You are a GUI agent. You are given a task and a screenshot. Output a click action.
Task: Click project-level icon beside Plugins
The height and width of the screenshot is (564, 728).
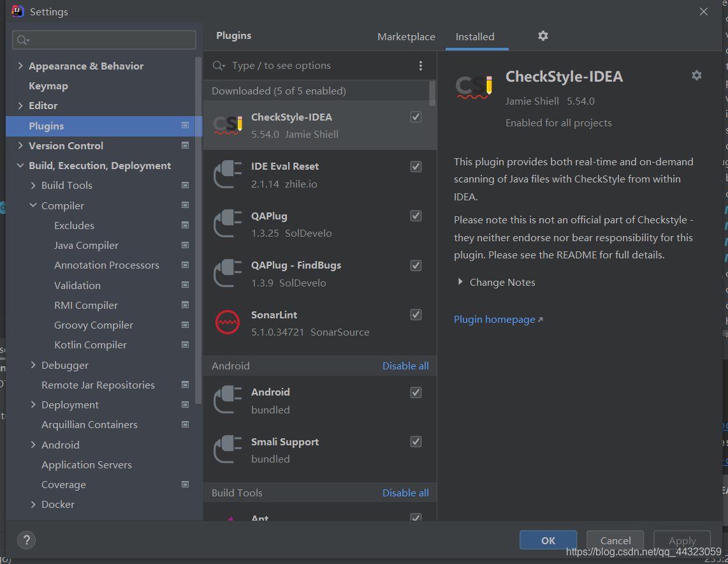coord(185,126)
